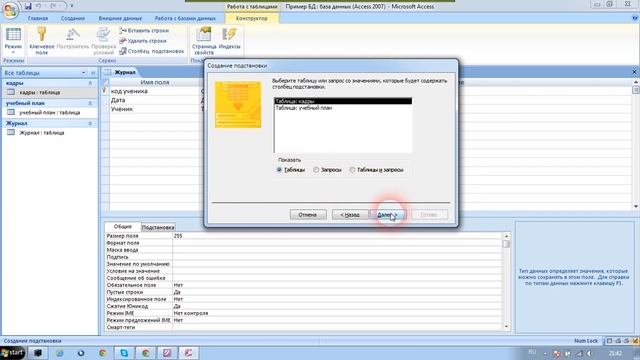The width and height of the screenshot is (640, 360).
Task: Switch to the Общие properties tab
Action: pyautogui.click(x=122, y=227)
